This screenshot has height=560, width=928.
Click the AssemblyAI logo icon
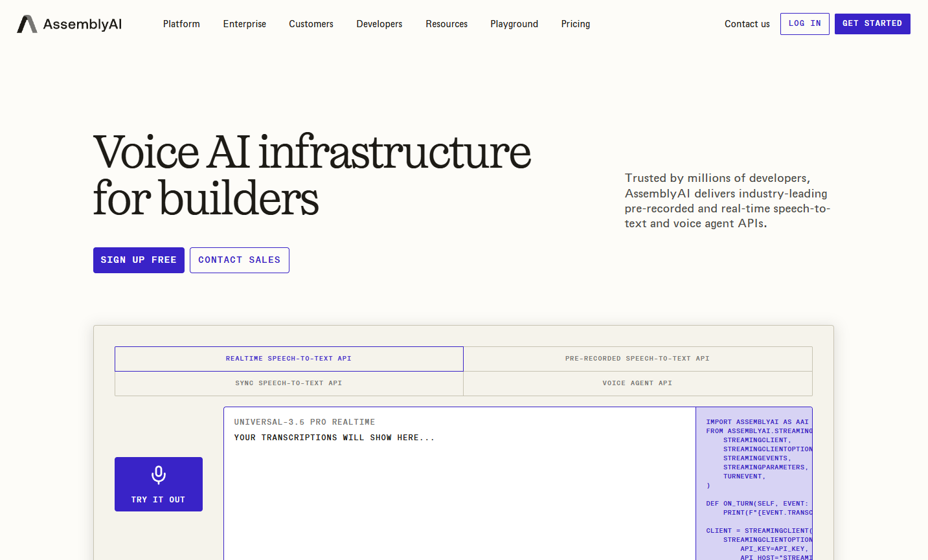click(27, 24)
